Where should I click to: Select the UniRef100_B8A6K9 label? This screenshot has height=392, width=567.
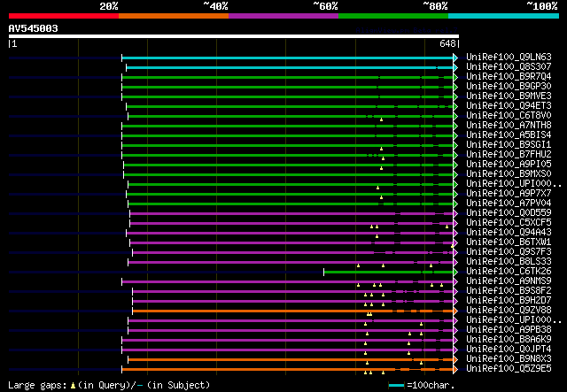click(509, 340)
